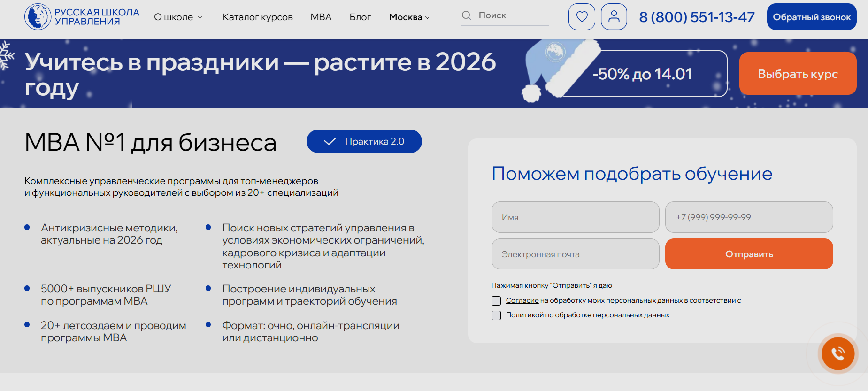
Task: Open the Блог menu item
Action: (x=360, y=17)
